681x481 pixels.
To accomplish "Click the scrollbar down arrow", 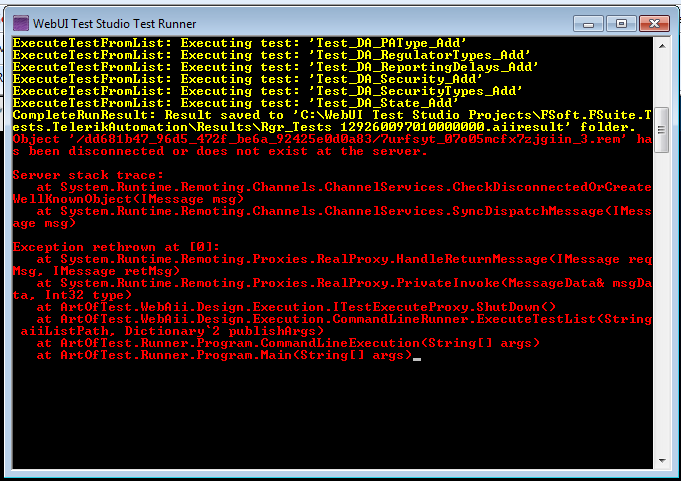I will 661,462.
